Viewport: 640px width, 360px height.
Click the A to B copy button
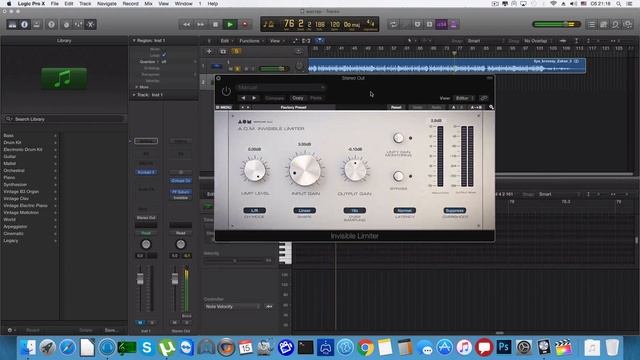[x=476, y=107]
